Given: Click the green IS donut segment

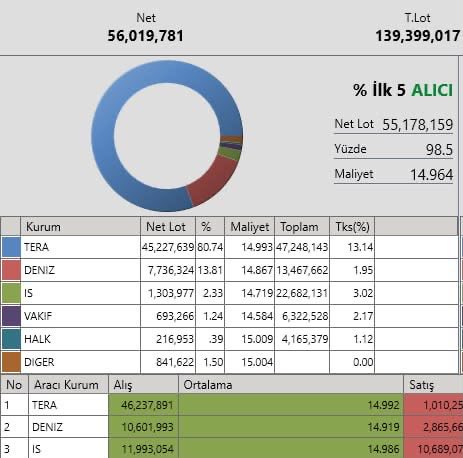Looking at the screenshot, I should click(x=229, y=153).
